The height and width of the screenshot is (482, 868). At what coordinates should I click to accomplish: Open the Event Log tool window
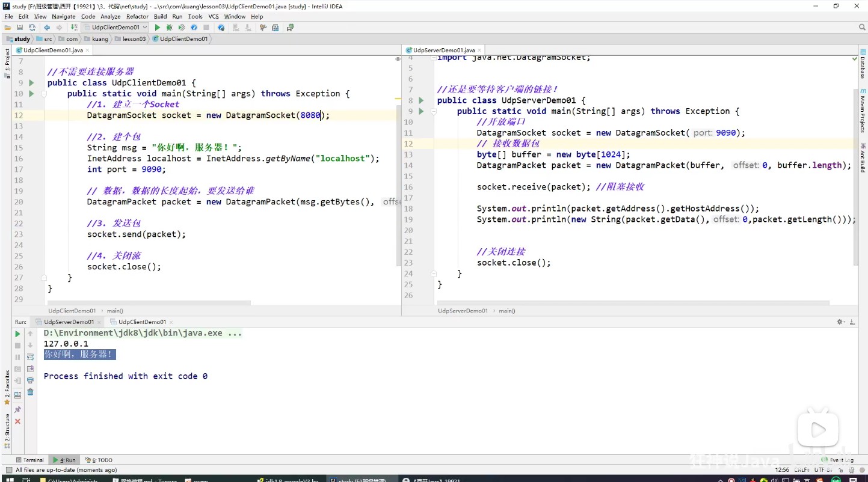tap(837, 460)
